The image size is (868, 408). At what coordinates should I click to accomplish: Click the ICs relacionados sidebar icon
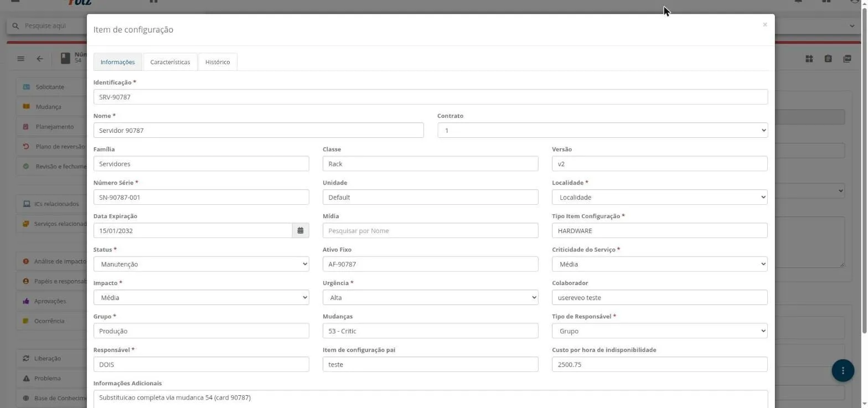click(x=26, y=204)
